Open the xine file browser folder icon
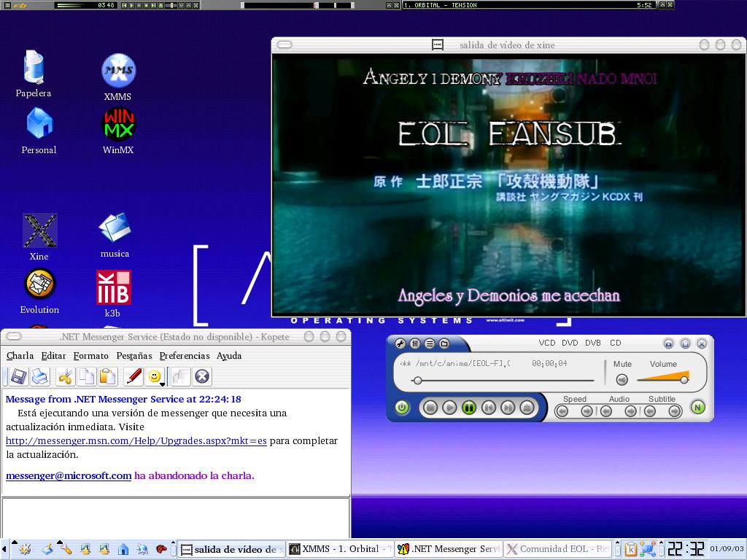 (x=444, y=343)
